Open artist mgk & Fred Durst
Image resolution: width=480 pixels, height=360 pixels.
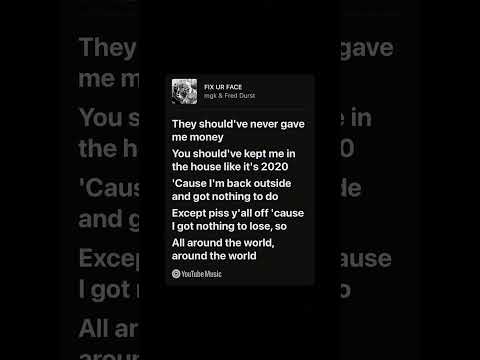[x=229, y=96]
